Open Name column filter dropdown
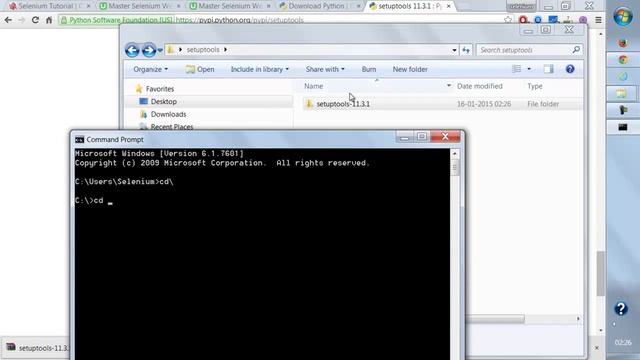Screen dimensions: 640x360 (449, 86)
